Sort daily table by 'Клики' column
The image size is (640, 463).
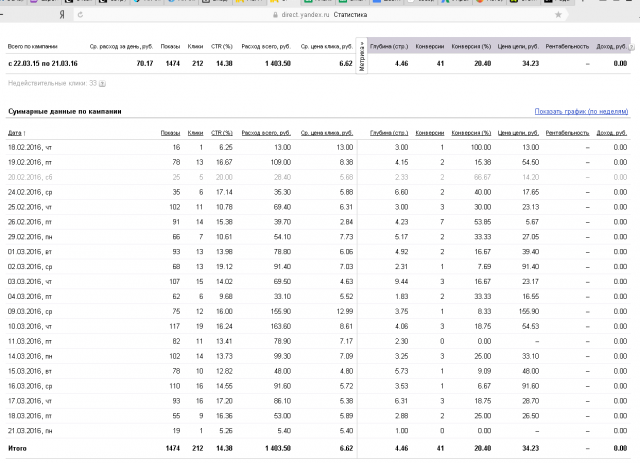coord(195,132)
